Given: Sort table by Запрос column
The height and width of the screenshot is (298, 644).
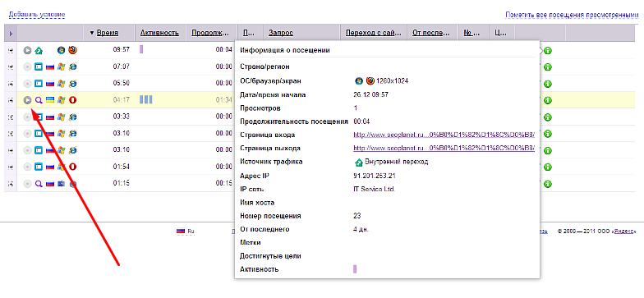Looking at the screenshot, I should (x=281, y=33).
